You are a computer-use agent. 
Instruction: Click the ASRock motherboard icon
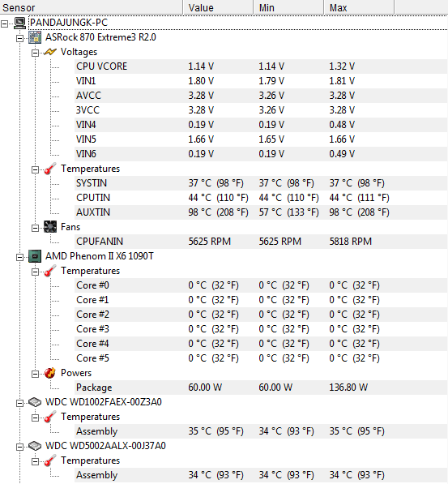(x=35, y=37)
